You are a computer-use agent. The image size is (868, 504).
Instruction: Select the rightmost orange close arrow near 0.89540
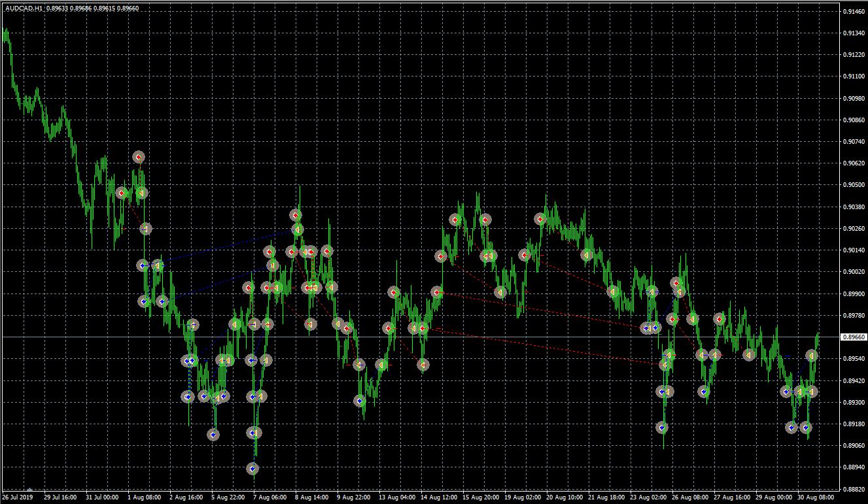[812, 356]
